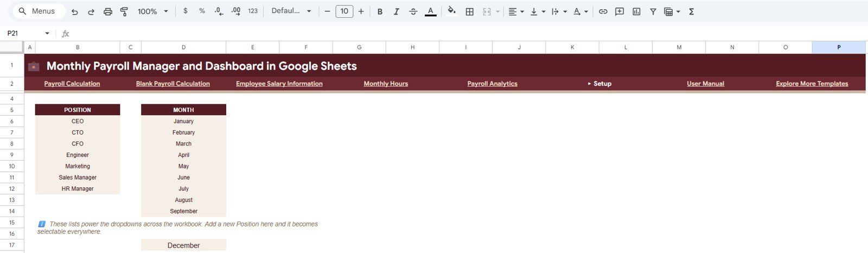Click the briefcase icon in title row
Image resolution: width=868 pixels, height=253 pixels.
(x=34, y=66)
